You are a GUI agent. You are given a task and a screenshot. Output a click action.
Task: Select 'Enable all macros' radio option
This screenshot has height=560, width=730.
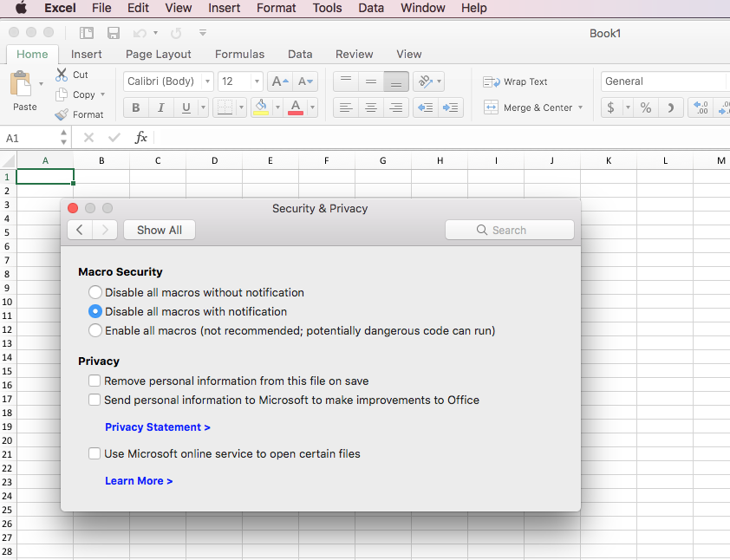pos(95,330)
